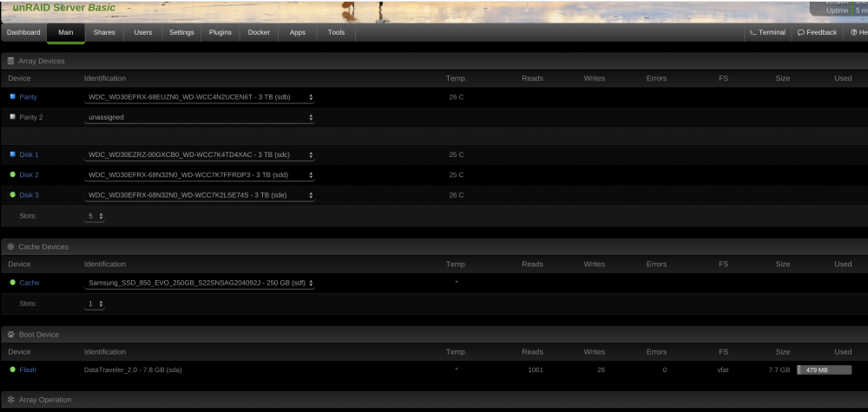The height and width of the screenshot is (412, 868).
Task: Open the Disk 1 drive assignment dropdown
Action: click(x=200, y=155)
